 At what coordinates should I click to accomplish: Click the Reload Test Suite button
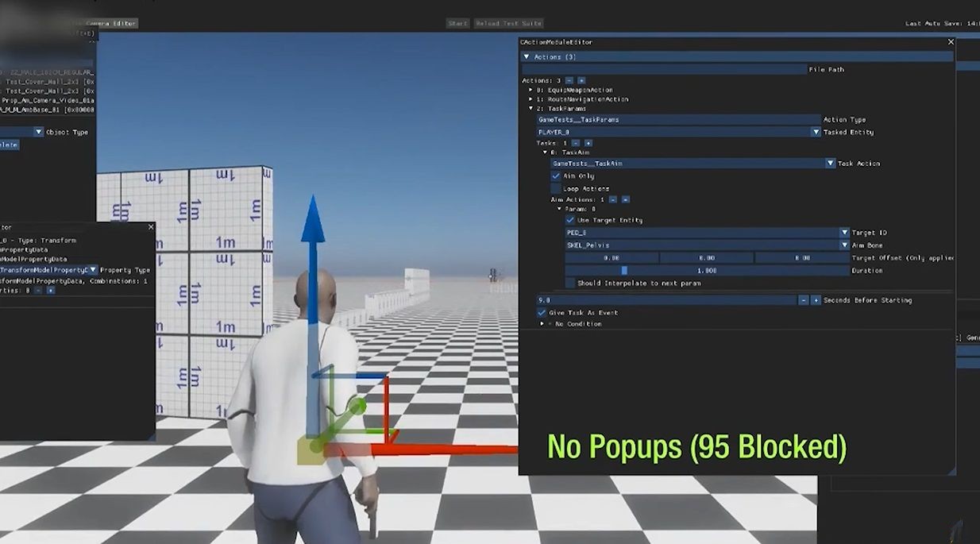[x=508, y=23]
